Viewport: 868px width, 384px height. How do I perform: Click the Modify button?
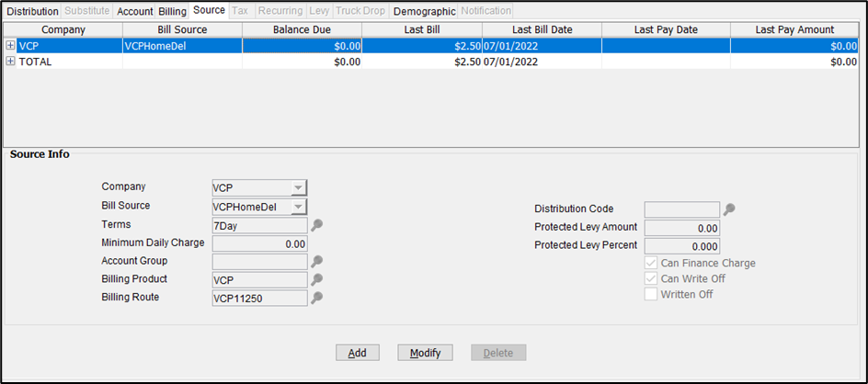[x=425, y=353]
